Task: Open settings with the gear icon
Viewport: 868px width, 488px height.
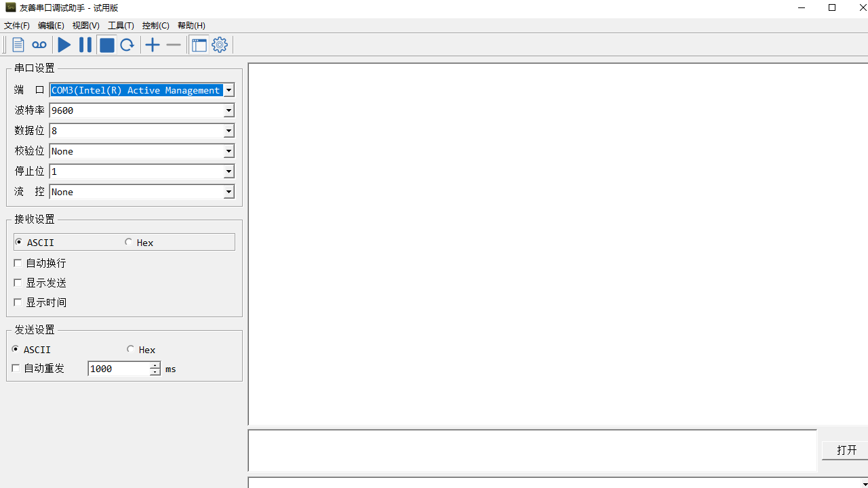Action: pos(220,45)
